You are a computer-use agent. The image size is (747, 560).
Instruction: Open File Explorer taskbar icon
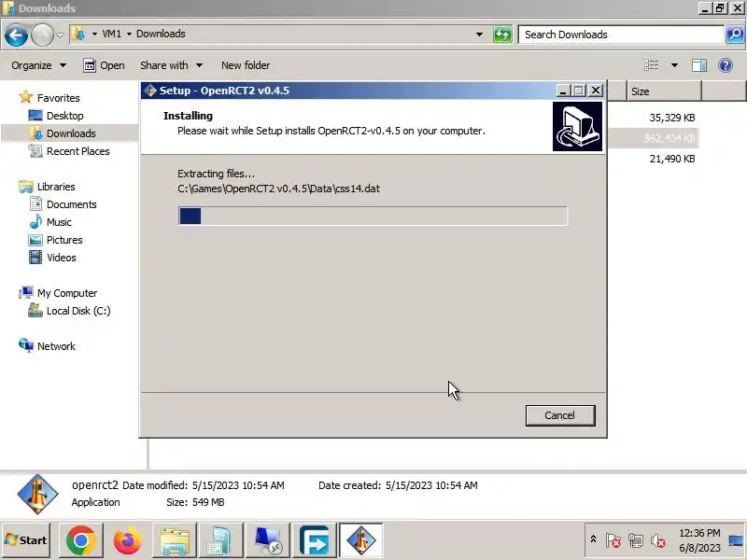click(x=175, y=540)
